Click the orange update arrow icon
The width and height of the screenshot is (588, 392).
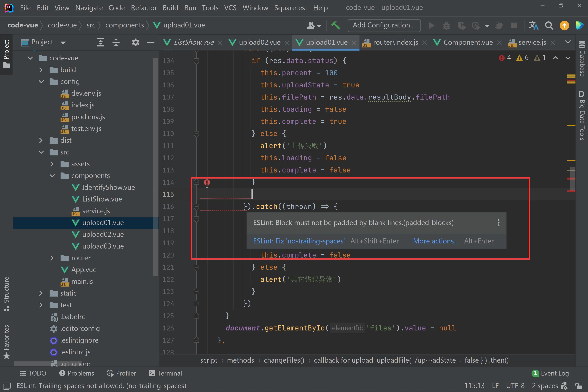564,25
